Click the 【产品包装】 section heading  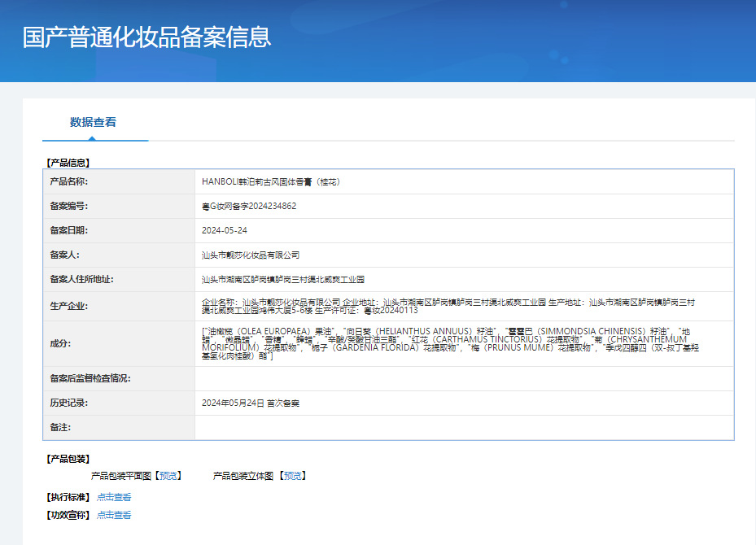pyautogui.click(x=68, y=459)
